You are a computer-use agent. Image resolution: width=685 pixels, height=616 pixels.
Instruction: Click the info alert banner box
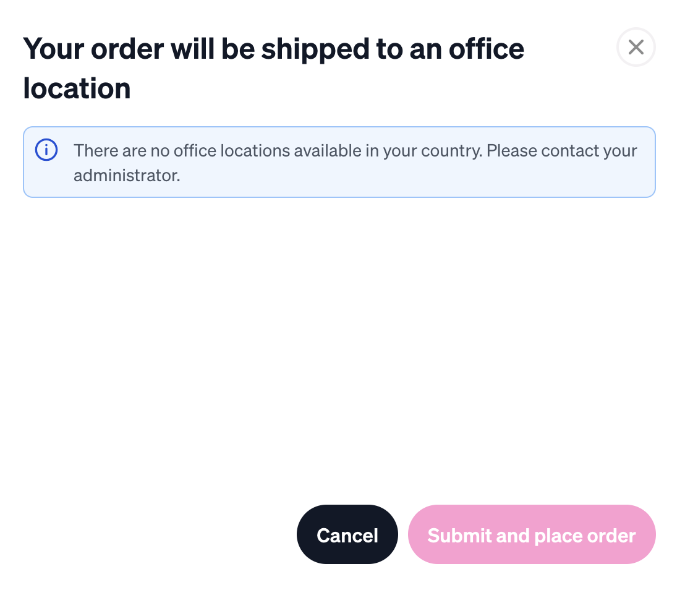click(339, 162)
